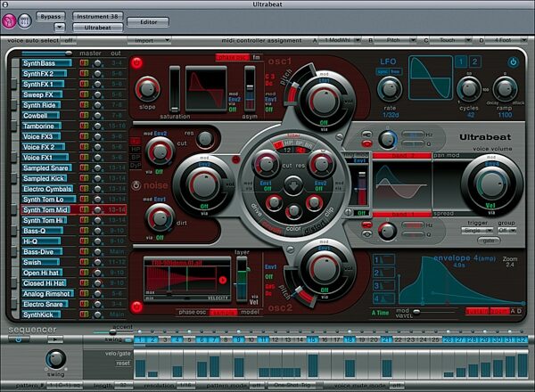Click the filter center arrow button
535x392 pixels.
point(293,184)
